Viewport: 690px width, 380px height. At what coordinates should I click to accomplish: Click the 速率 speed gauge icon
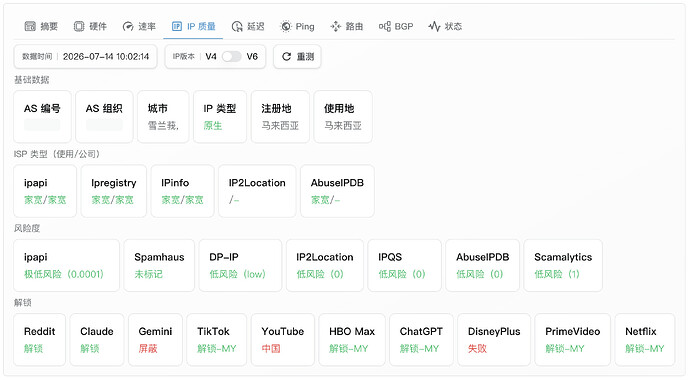[128, 26]
